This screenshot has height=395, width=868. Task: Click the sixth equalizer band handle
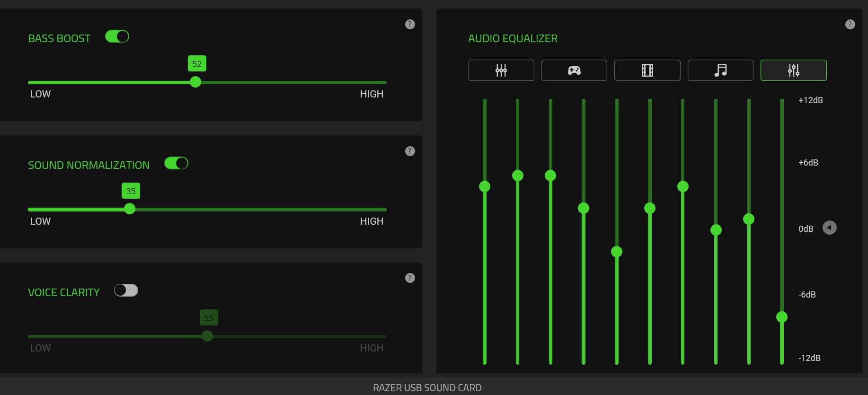[x=650, y=208]
